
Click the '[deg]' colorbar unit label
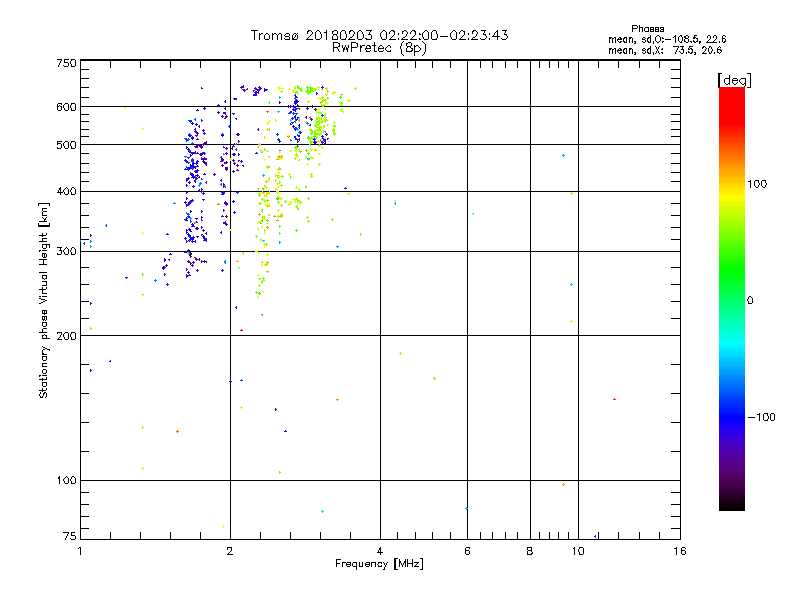pyautogui.click(x=734, y=80)
